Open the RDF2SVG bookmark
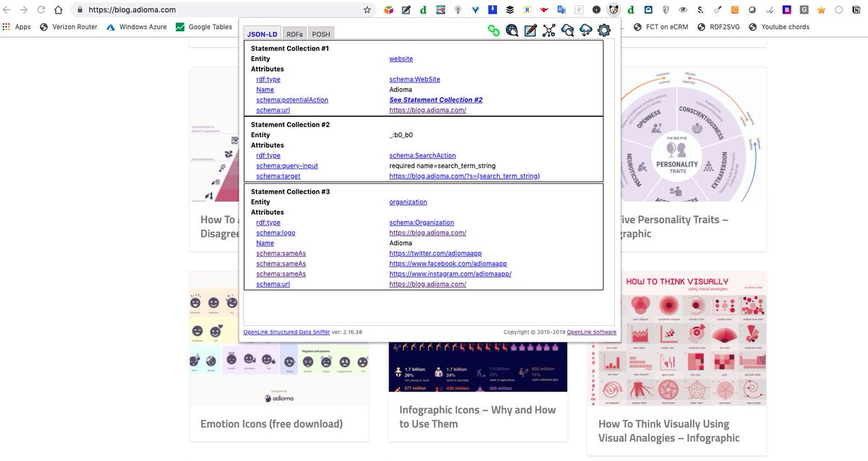Viewport: 868px width, 461px height. pyautogui.click(x=720, y=27)
